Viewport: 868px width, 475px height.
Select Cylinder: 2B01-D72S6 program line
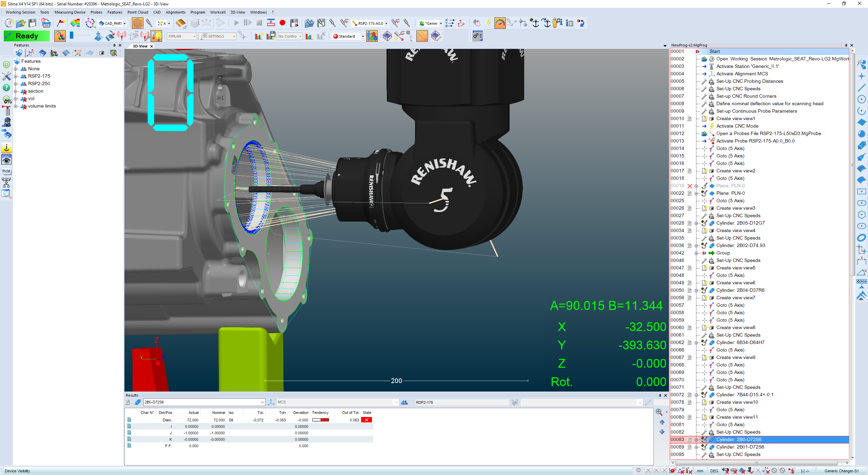click(x=740, y=447)
